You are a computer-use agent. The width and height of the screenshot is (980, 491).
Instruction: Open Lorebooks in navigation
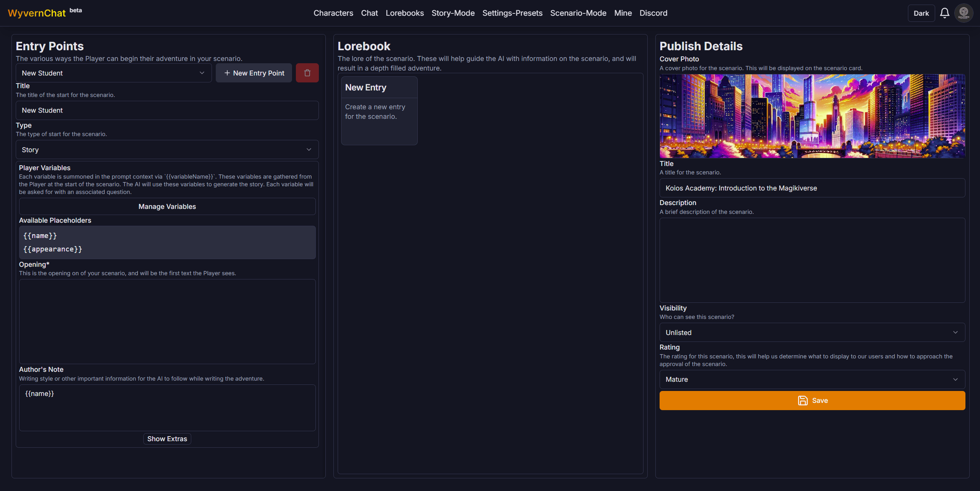point(404,13)
